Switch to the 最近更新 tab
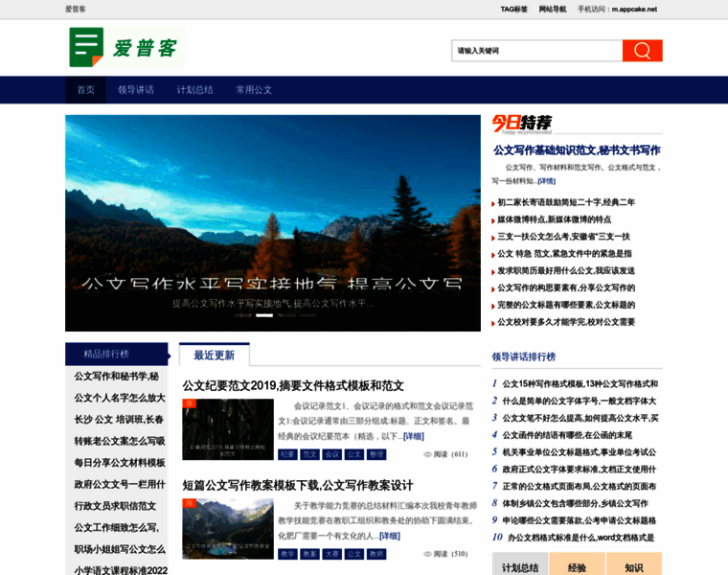 (214, 355)
